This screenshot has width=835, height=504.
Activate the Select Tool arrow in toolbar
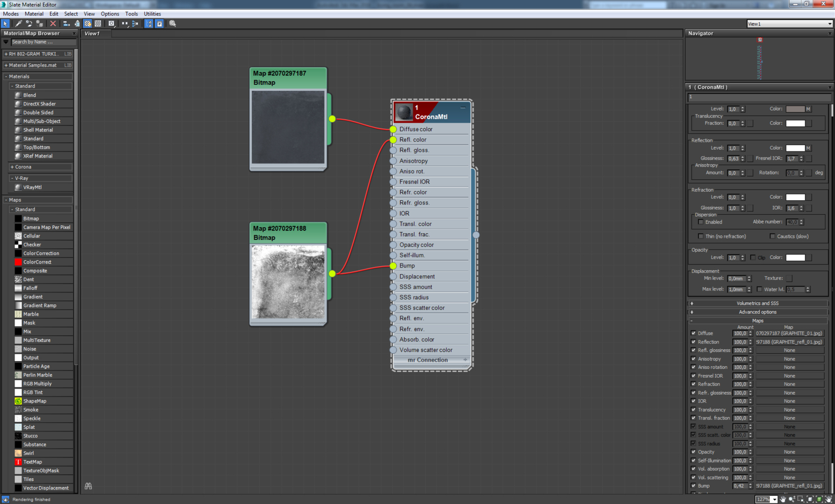point(6,24)
